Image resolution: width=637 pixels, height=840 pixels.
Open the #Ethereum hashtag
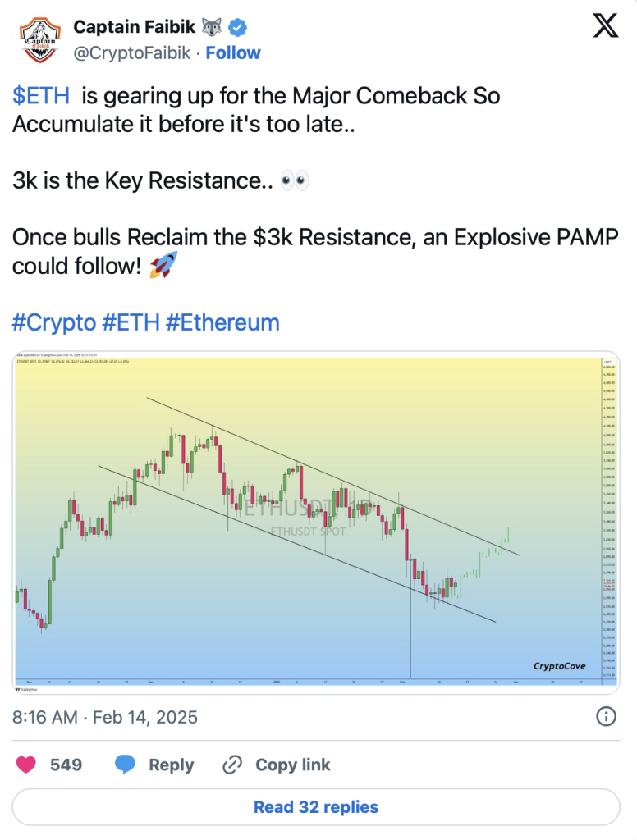(x=222, y=322)
